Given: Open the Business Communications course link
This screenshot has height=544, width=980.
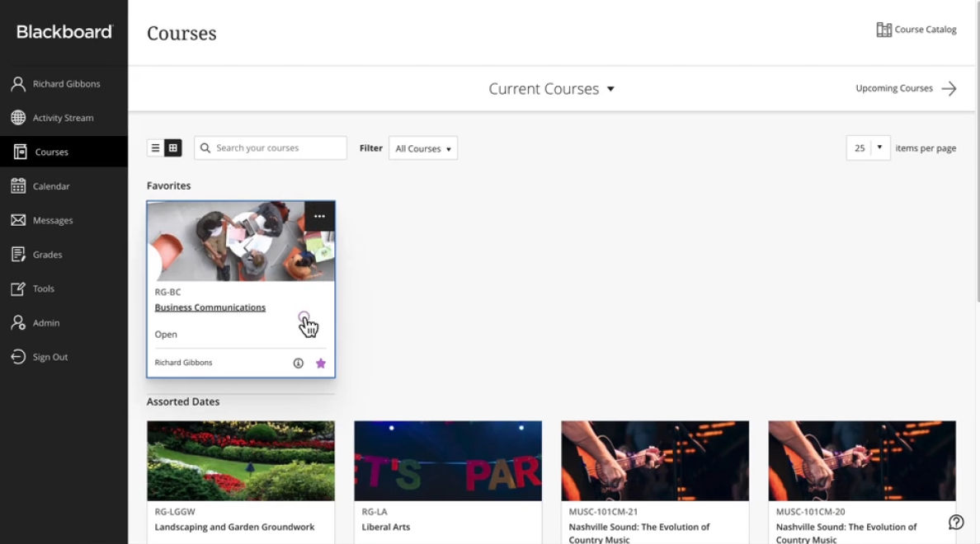Looking at the screenshot, I should tap(210, 307).
